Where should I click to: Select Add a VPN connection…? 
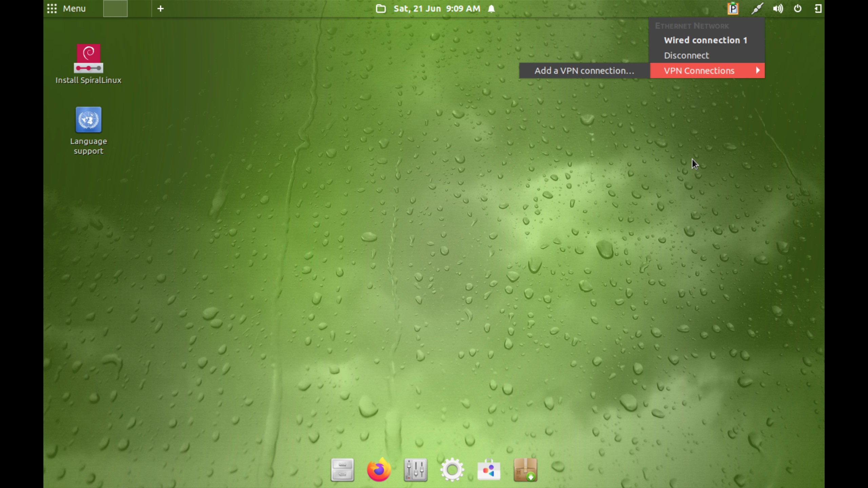584,70
